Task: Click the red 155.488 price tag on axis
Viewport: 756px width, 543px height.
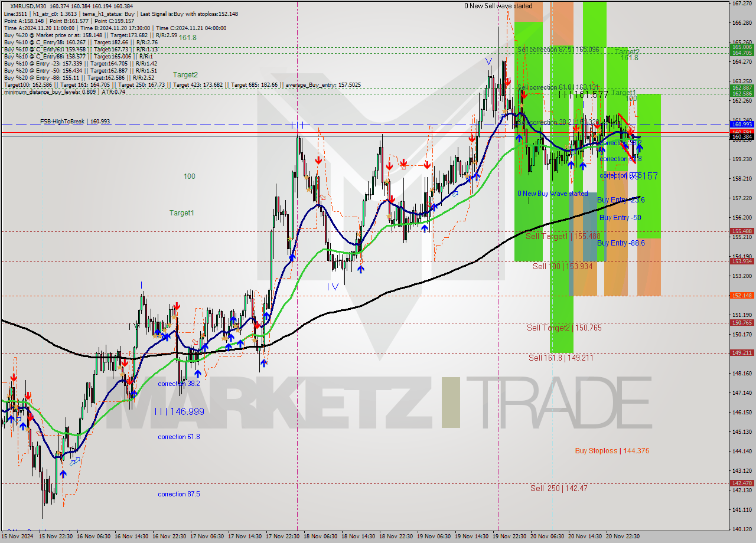Action: (742, 231)
